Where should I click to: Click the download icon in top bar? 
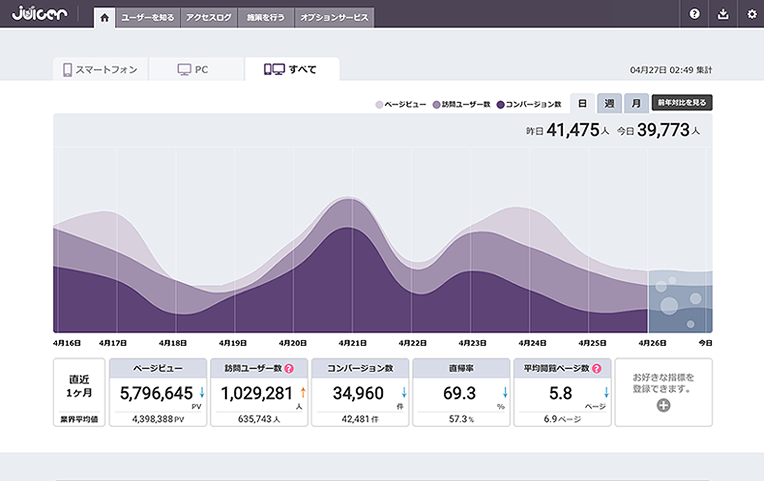(723, 14)
